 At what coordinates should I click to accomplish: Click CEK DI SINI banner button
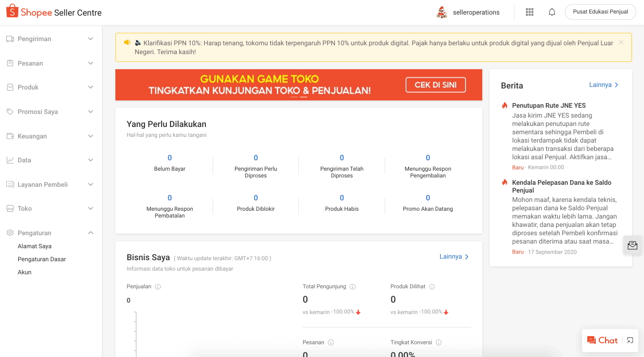(x=436, y=85)
